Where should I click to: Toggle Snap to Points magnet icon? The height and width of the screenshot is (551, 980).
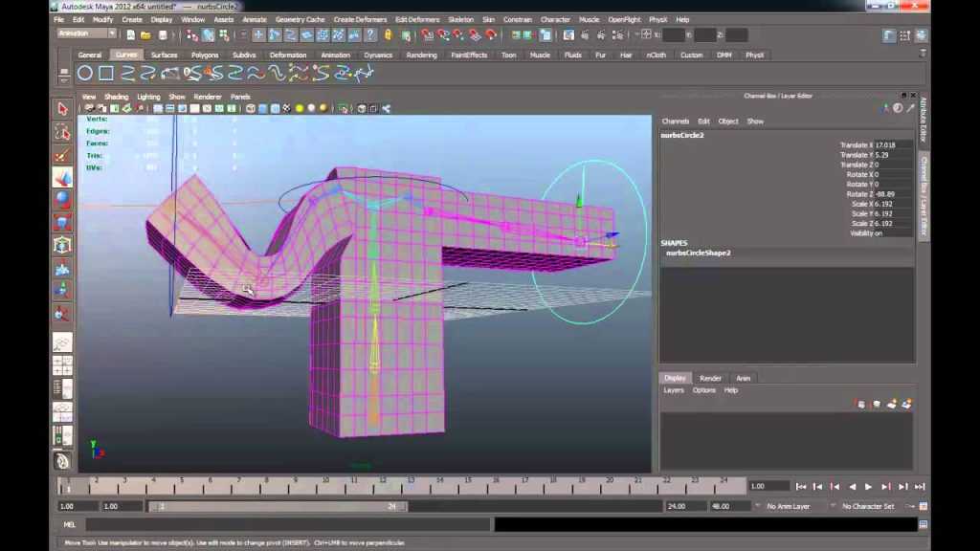(458, 35)
